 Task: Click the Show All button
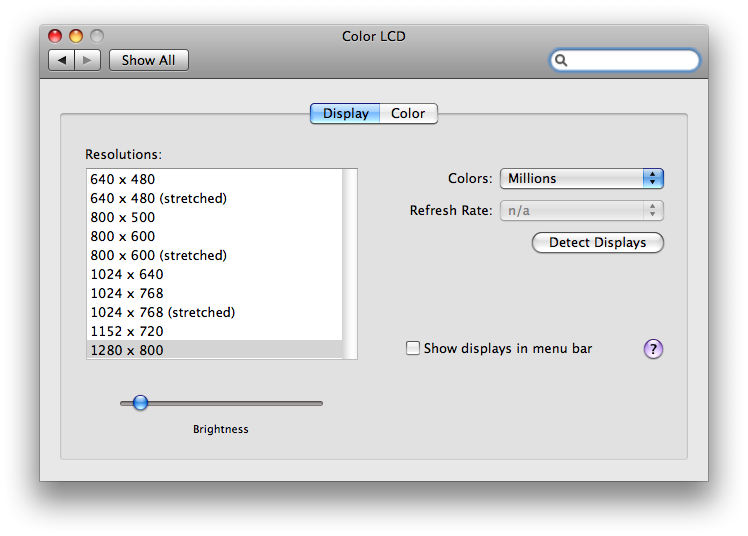(x=148, y=60)
